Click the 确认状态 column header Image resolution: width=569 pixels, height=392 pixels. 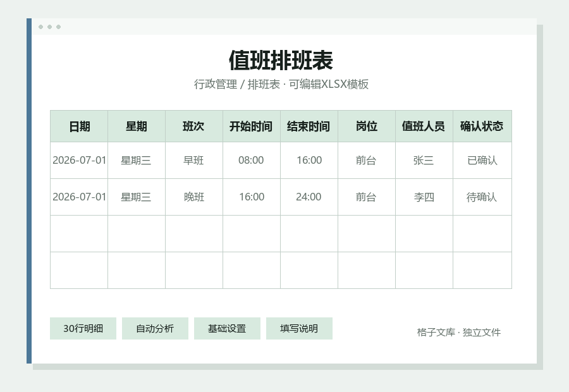(x=482, y=126)
